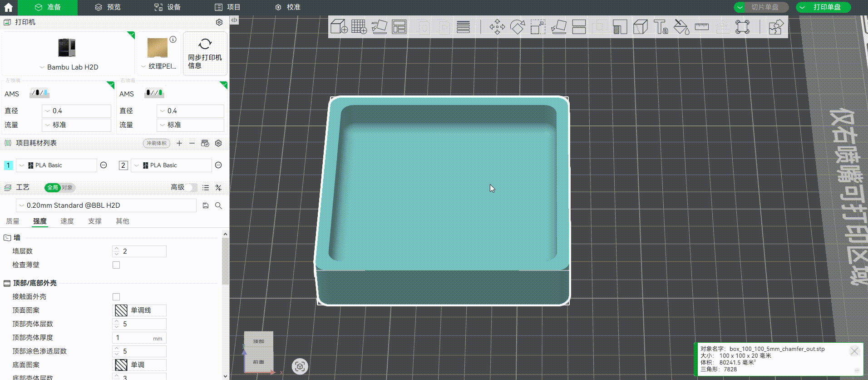Click the home icon
868x380 pixels.
point(8,7)
